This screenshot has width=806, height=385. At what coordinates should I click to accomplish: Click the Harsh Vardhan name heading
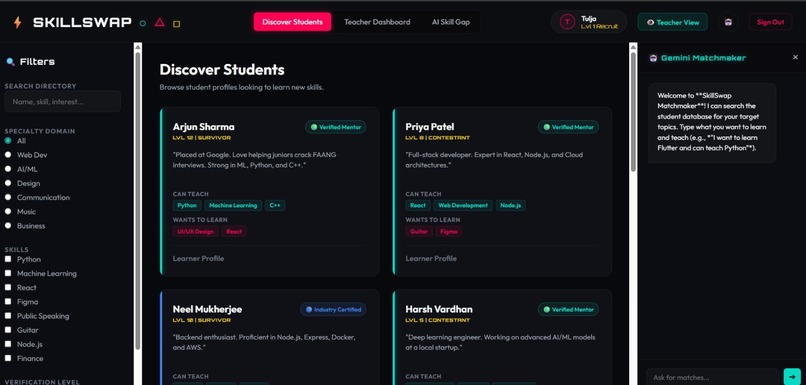[x=439, y=309]
